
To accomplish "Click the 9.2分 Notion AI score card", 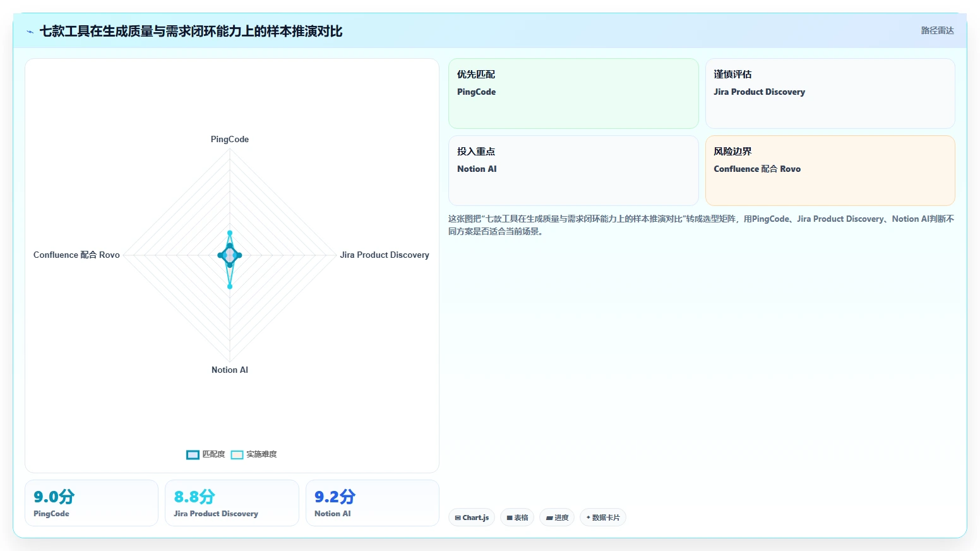I will (373, 503).
